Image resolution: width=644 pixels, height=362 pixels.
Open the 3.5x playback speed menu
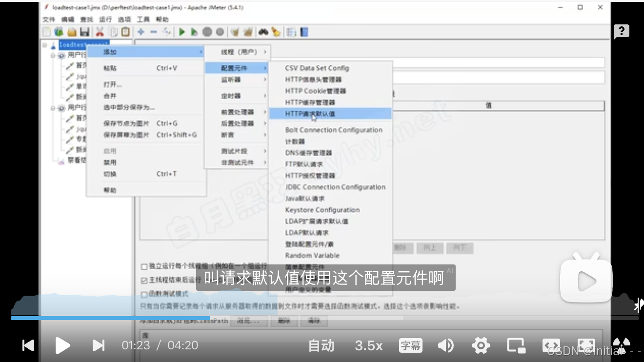pyautogui.click(x=369, y=345)
